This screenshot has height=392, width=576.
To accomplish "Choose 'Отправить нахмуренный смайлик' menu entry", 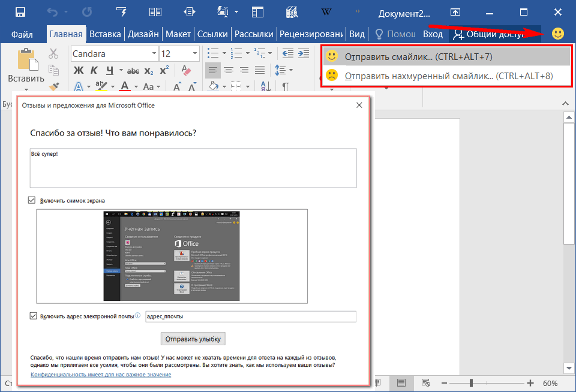I will click(x=446, y=76).
